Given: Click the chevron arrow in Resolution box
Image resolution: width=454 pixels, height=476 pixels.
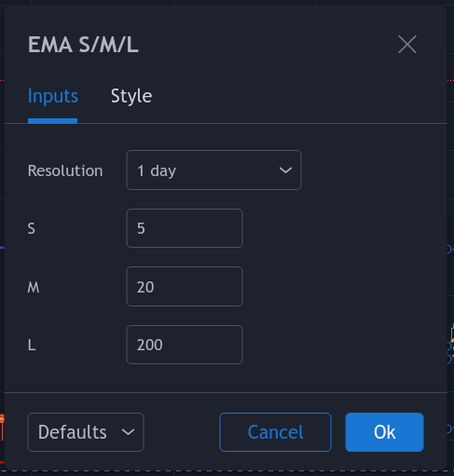Looking at the screenshot, I should pos(285,170).
